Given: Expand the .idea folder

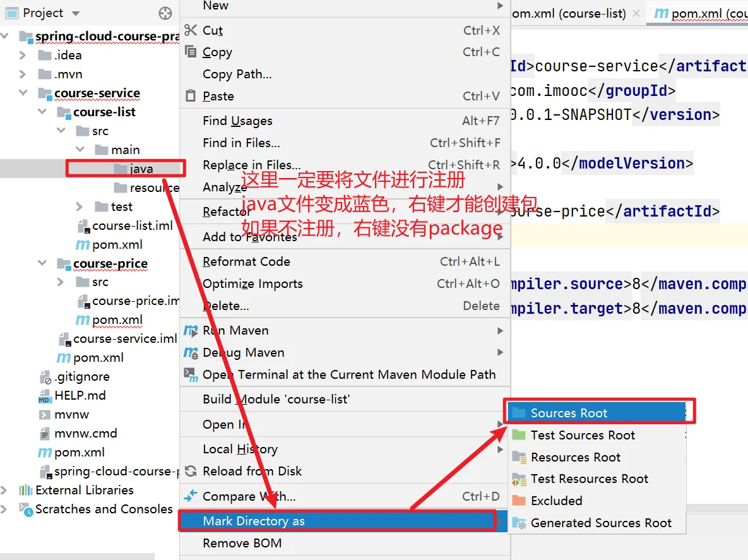Looking at the screenshot, I should pyautogui.click(x=23, y=56).
